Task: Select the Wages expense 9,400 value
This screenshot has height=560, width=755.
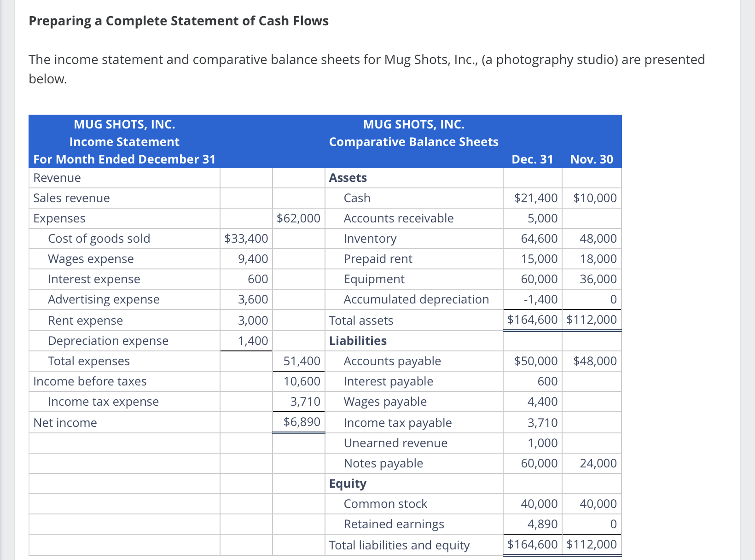Action: click(253, 259)
